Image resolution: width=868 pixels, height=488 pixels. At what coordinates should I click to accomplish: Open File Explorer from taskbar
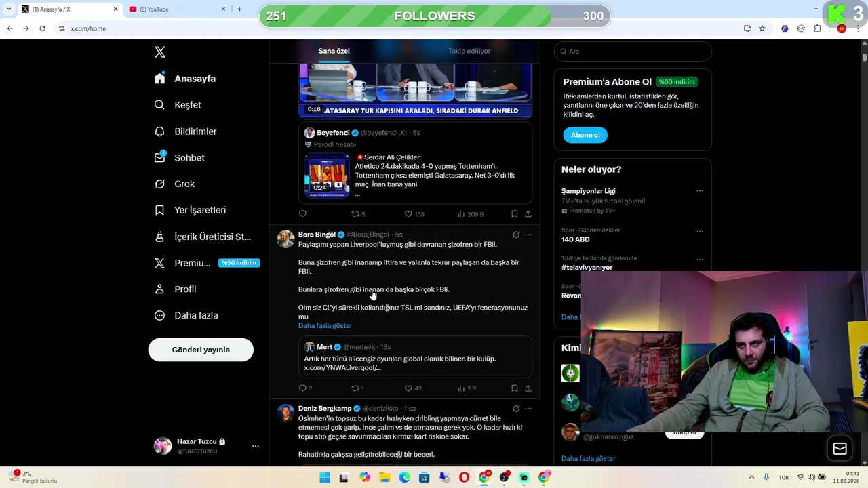(384, 478)
